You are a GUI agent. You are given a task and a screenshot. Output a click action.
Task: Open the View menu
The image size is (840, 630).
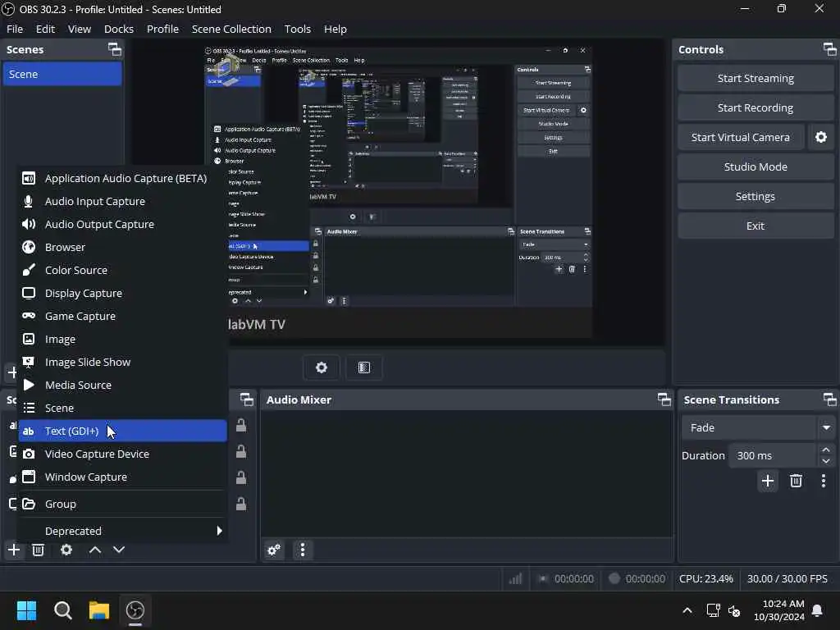pos(80,29)
